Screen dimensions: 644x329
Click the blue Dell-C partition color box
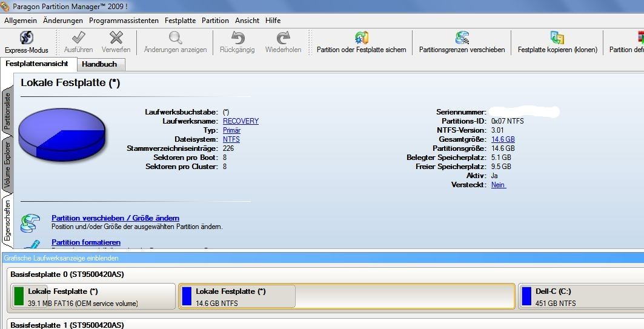(526, 296)
